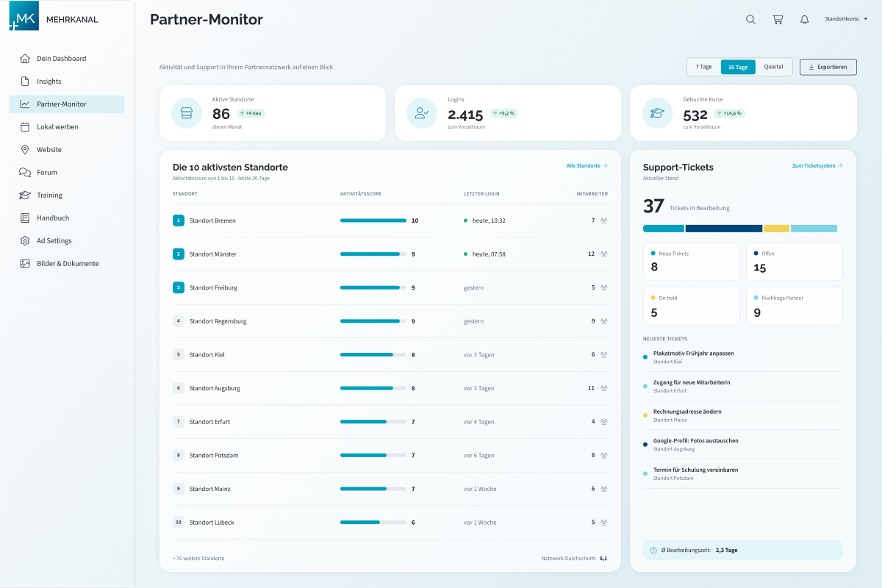Open the Zum Ticketsystem link
Screen dimensions: 882x588
pos(817,166)
